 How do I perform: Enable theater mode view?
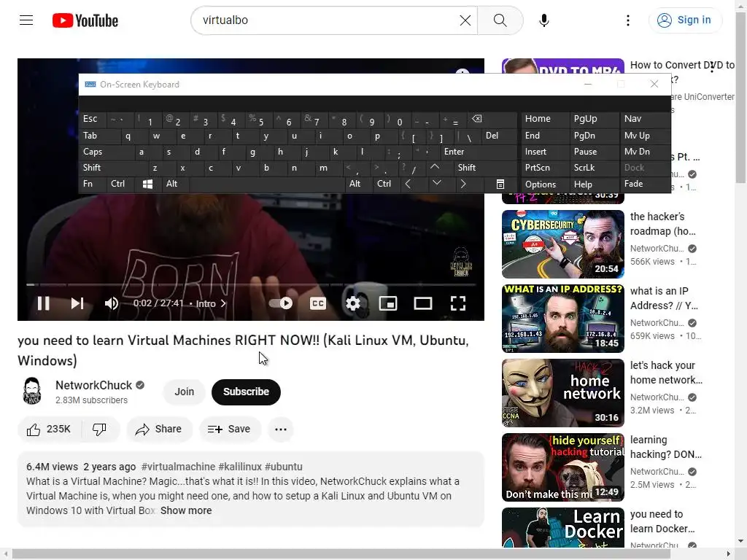point(423,303)
